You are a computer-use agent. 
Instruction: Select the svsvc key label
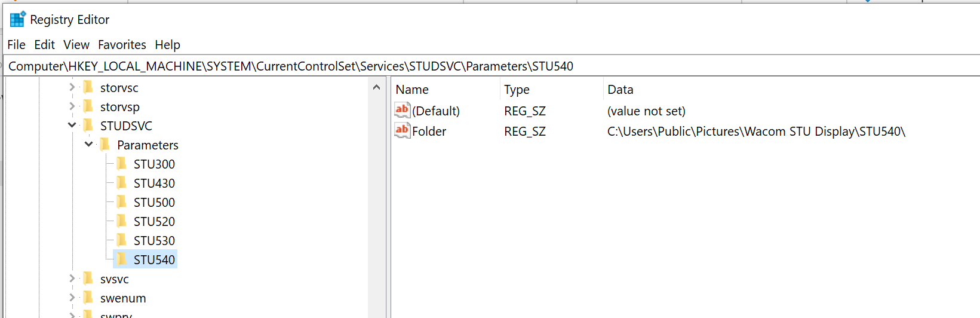click(114, 279)
